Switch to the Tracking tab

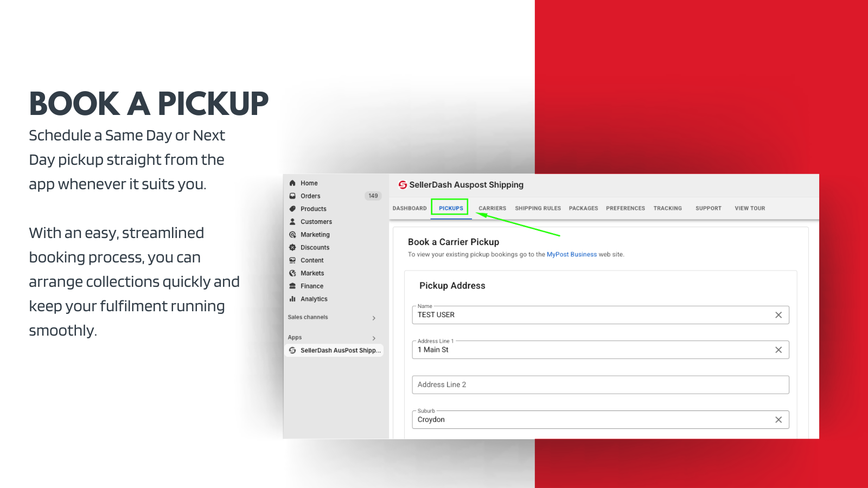(667, 208)
